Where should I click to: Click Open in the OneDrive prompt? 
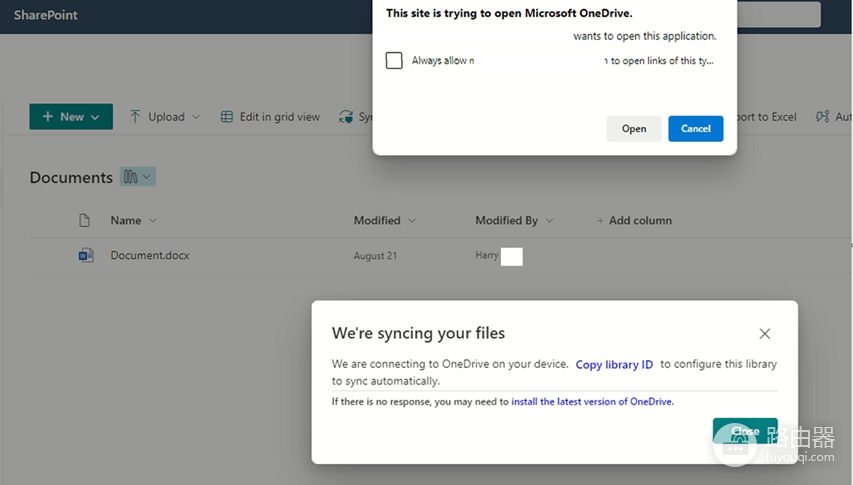click(634, 129)
